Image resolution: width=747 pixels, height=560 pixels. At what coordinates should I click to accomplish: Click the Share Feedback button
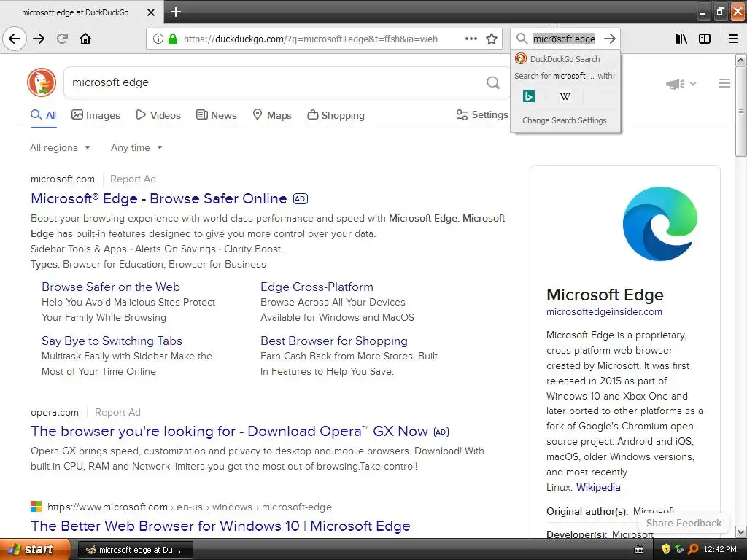[684, 523]
